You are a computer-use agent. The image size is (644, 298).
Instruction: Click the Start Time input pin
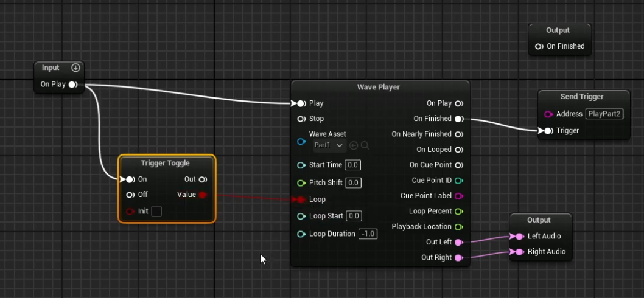click(301, 165)
